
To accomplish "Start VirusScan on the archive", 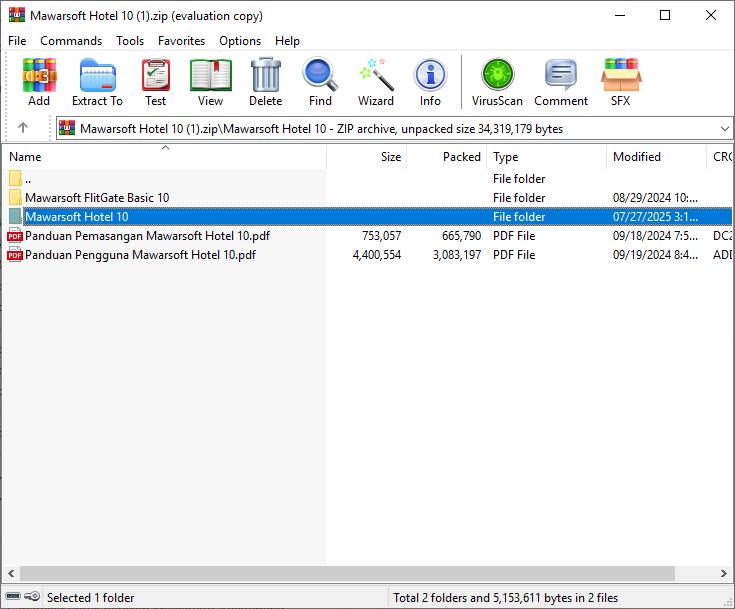I will pos(497,82).
